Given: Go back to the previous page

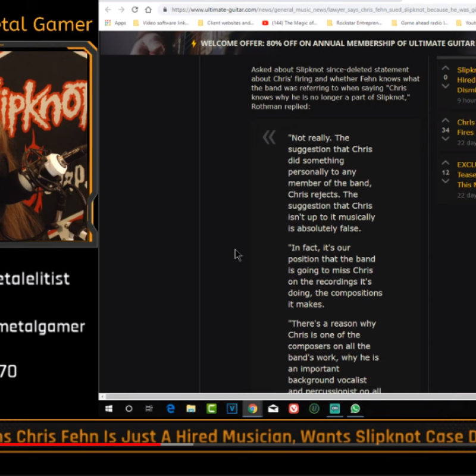Looking at the screenshot, I should (x=108, y=10).
